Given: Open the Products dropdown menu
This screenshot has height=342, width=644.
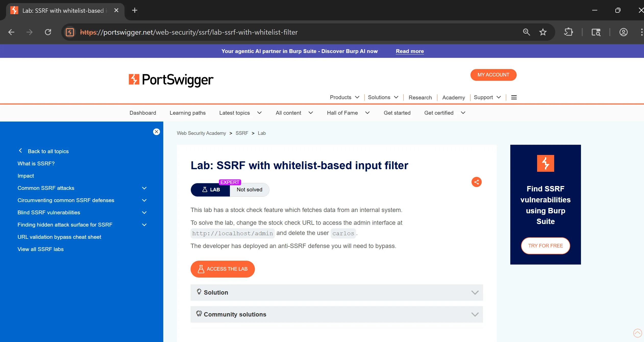Looking at the screenshot, I should click(344, 97).
